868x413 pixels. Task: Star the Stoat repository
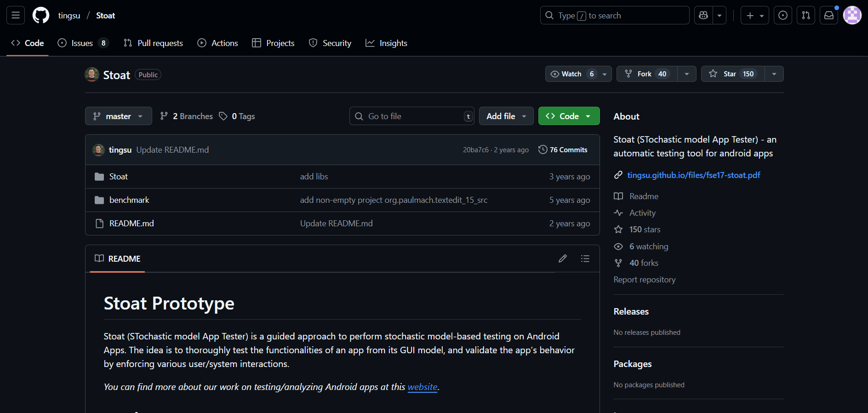733,74
